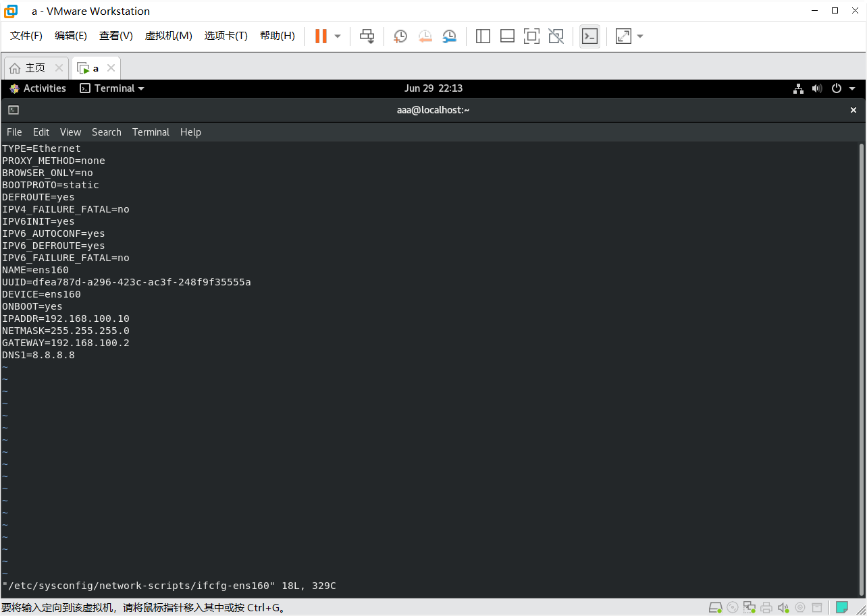
Task: Click the ifcfg-ens160 file path status line
Action: 169,586
